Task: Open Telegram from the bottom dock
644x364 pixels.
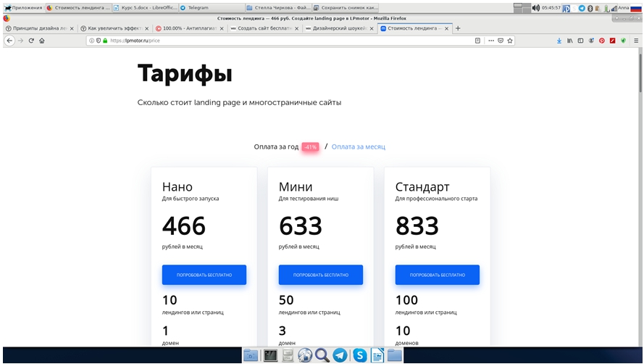Action: 340,355
